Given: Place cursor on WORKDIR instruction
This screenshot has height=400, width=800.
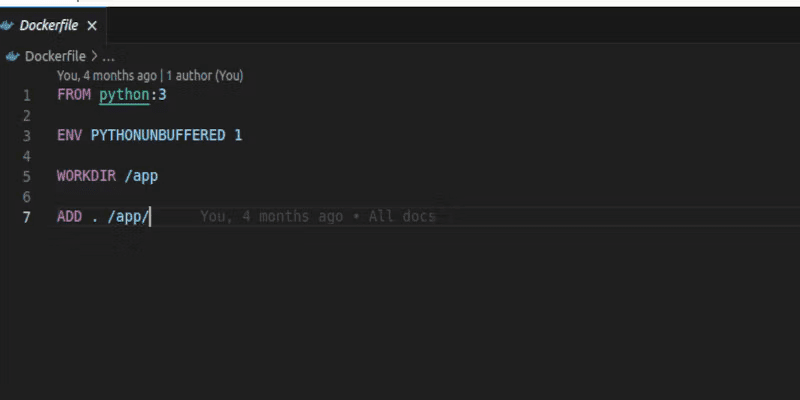Looking at the screenshot, I should (x=86, y=176).
